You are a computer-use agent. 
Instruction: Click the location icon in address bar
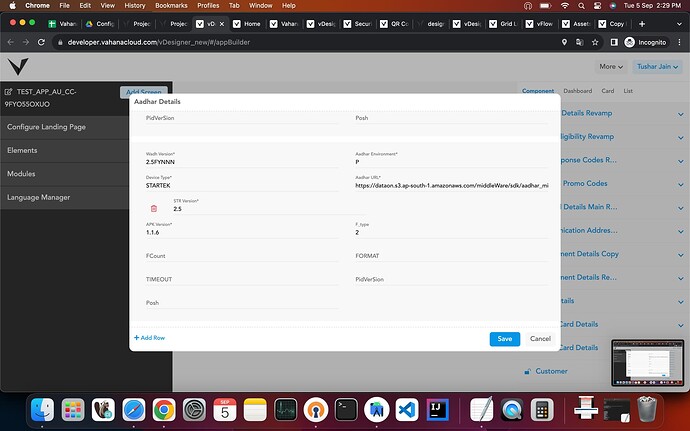click(565, 42)
